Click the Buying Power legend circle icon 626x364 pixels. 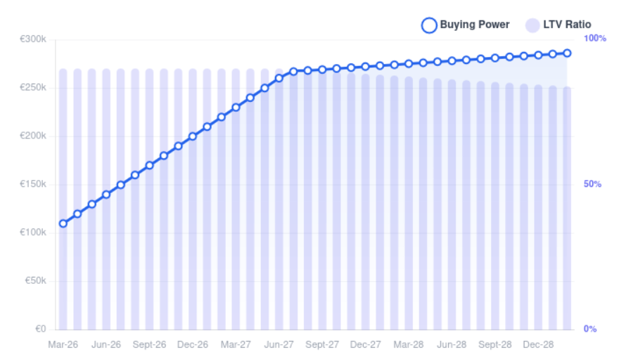pyautogui.click(x=429, y=25)
